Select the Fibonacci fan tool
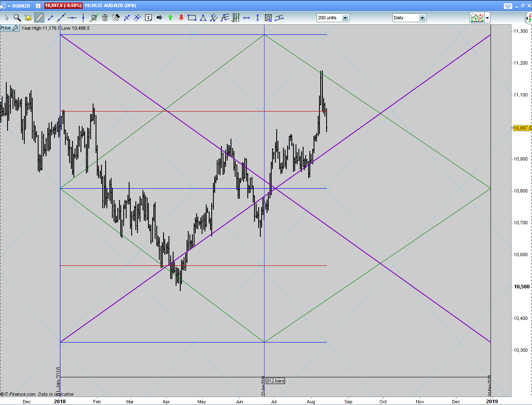The width and height of the screenshot is (532, 405). [225, 18]
